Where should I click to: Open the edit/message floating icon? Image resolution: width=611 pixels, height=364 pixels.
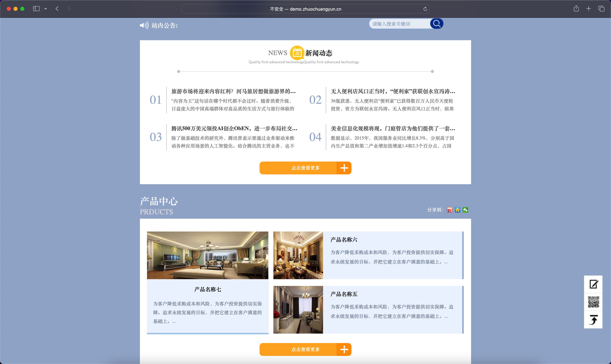[x=593, y=284]
